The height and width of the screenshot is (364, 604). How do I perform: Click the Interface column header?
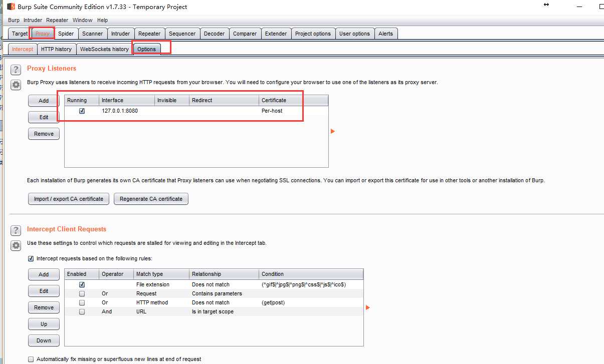pos(127,100)
